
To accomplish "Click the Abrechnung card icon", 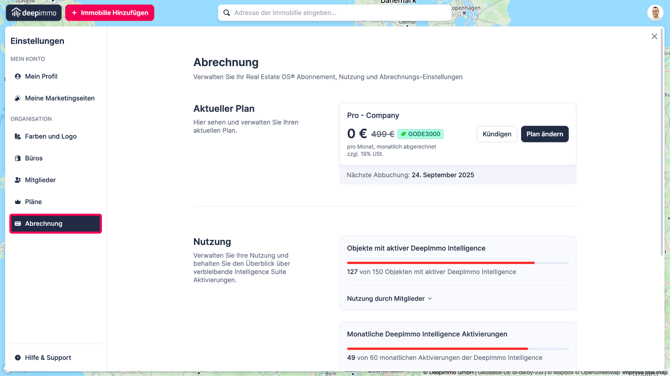I will coord(18,223).
